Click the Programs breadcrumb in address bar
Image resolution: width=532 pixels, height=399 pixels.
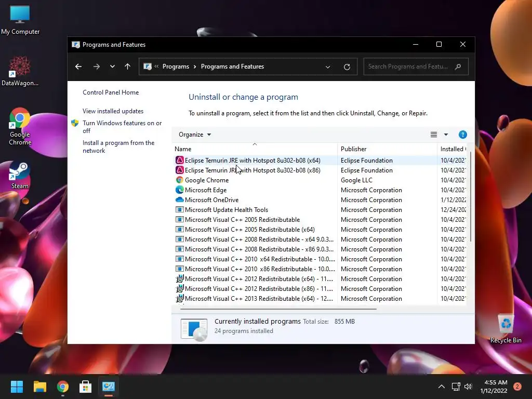176,66
